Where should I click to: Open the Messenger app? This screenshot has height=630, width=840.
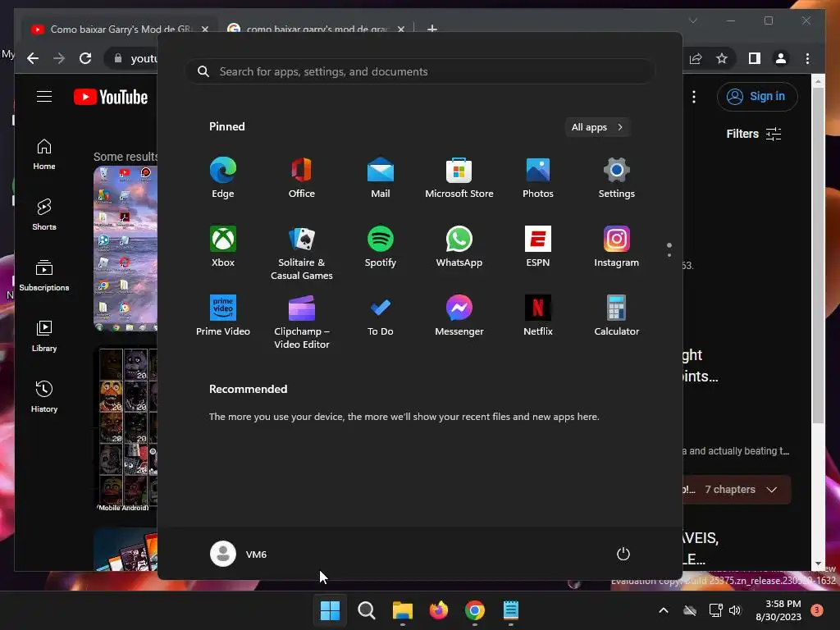pos(459,316)
